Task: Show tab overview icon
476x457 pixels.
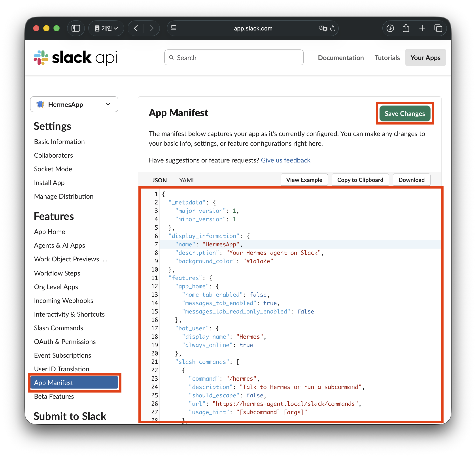Action: pyautogui.click(x=438, y=28)
